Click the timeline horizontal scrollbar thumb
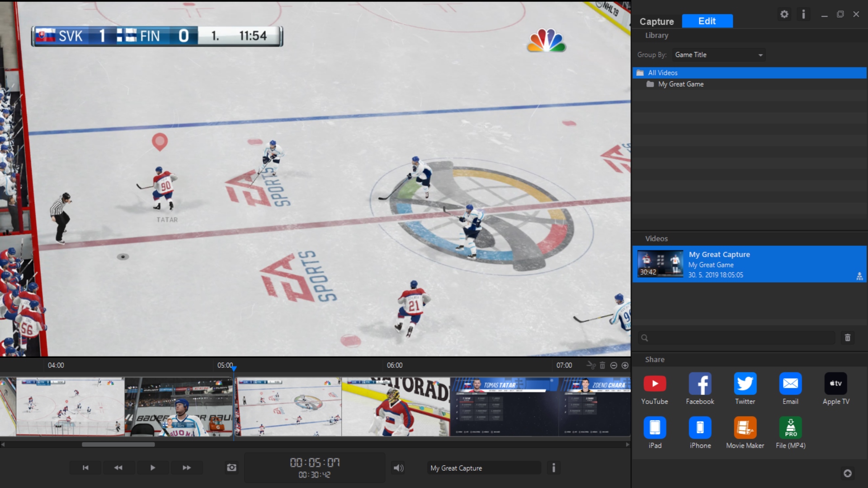 click(118, 444)
